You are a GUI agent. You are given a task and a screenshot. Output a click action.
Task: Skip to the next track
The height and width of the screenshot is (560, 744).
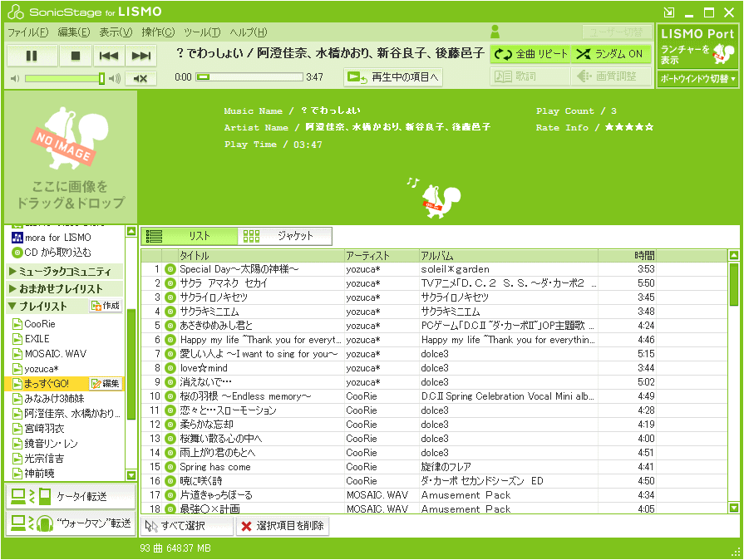(141, 56)
